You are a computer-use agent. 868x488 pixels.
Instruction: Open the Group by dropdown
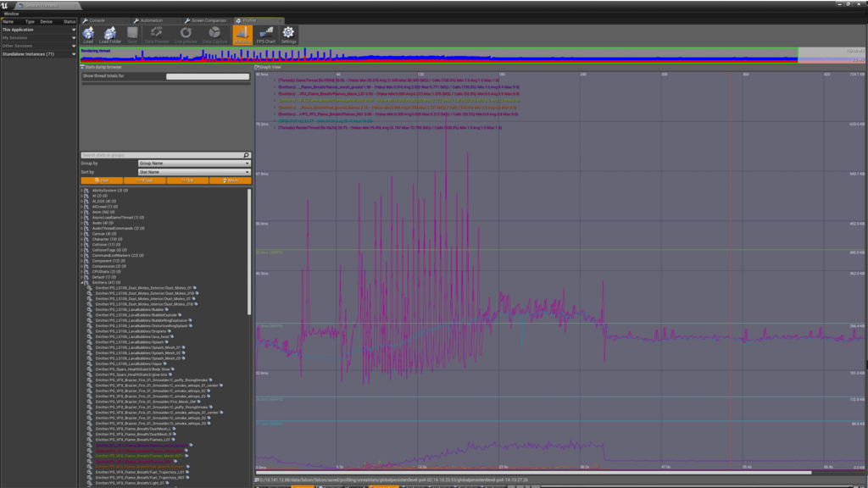point(194,164)
